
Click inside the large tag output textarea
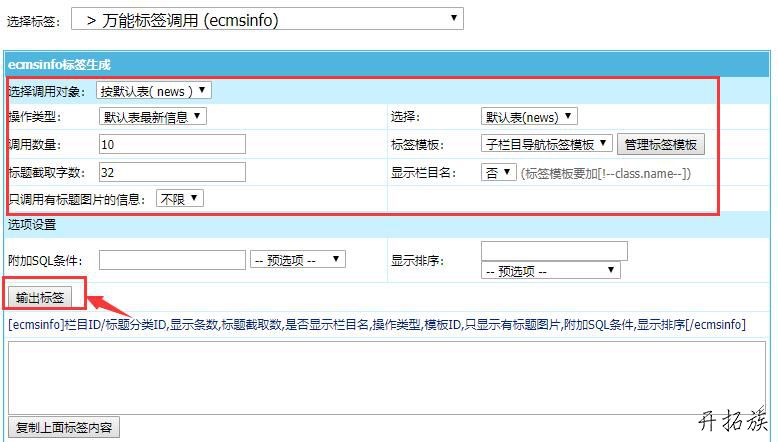point(387,378)
